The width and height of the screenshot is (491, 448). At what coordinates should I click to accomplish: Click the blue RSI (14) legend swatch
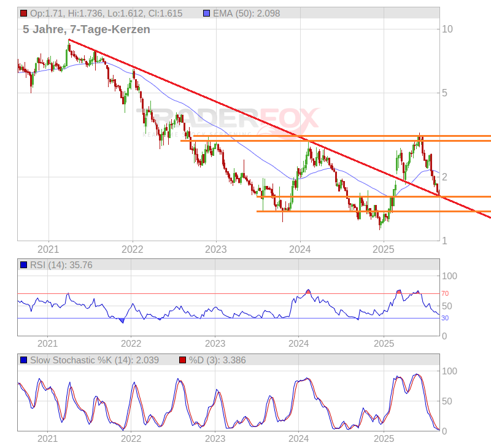tap(24, 265)
